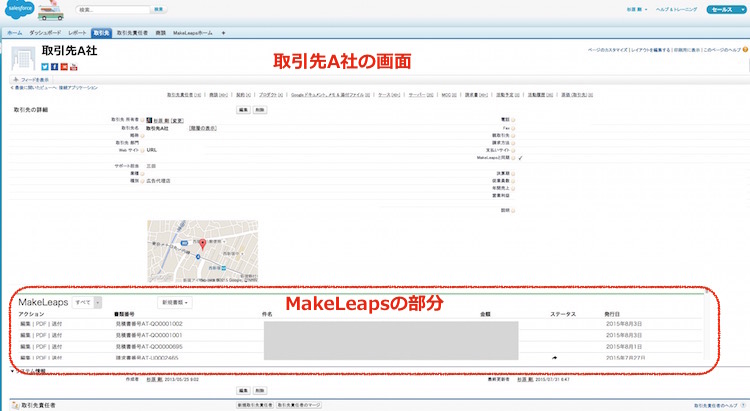This screenshot has width=750, height=411.
Task: Click 印刷用に表示 link
Action: [x=687, y=50]
